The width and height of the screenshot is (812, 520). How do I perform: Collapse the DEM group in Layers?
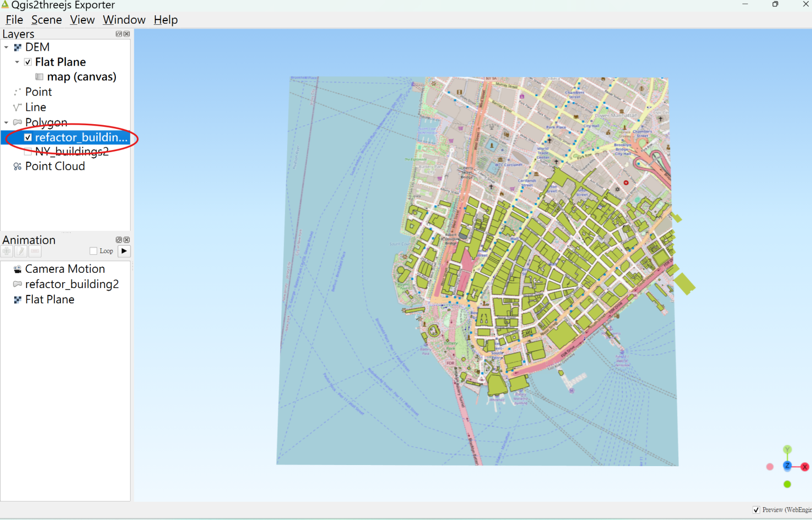coord(6,47)
